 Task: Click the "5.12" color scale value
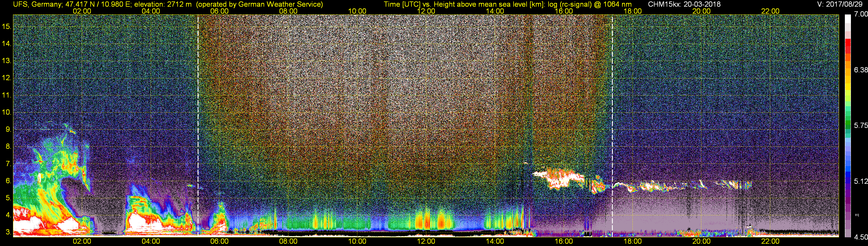(x=861, y=181)
